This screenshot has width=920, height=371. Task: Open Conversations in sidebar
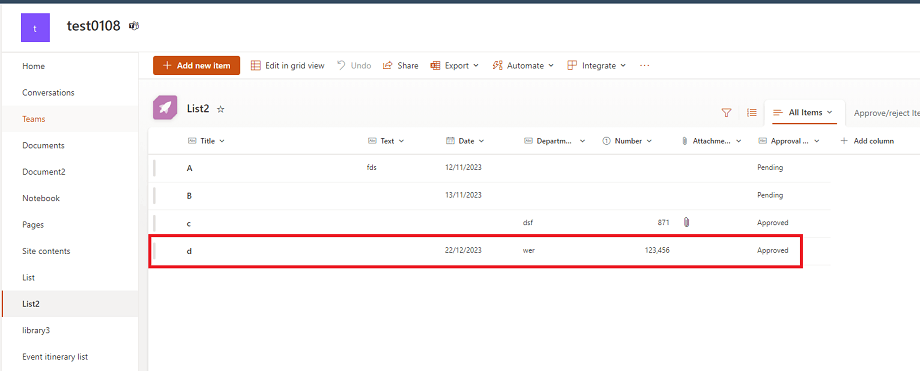tap(48, 93)
